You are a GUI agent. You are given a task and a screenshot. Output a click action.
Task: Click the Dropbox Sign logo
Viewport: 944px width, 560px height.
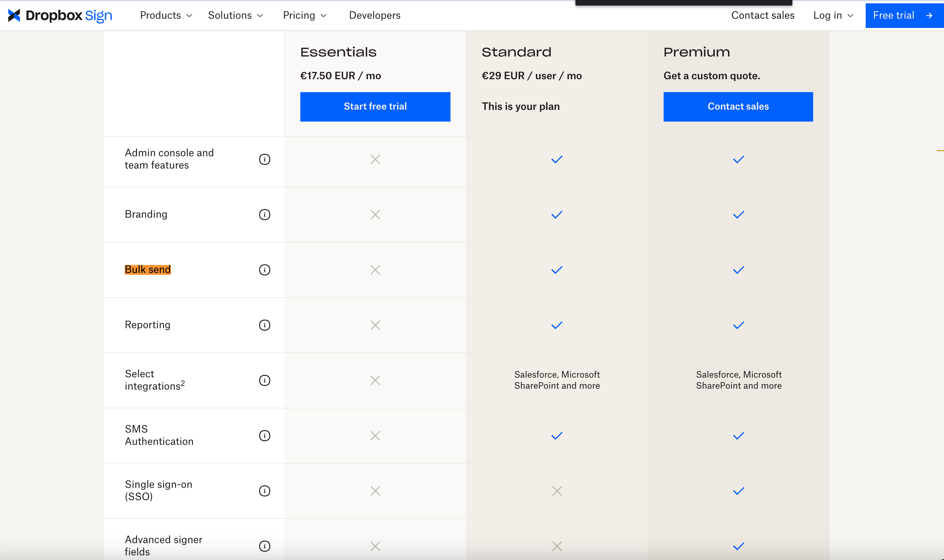click(60, 15)
